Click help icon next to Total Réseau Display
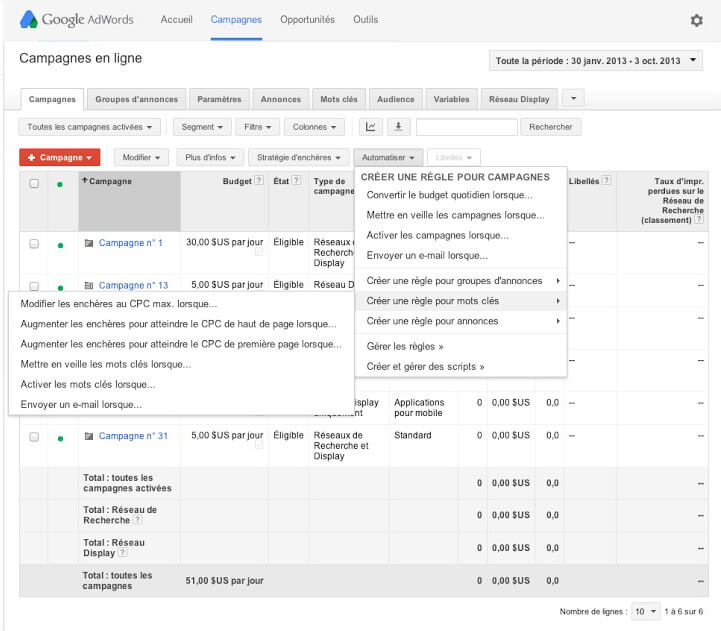The image size is (721, 631). (122, 552)
